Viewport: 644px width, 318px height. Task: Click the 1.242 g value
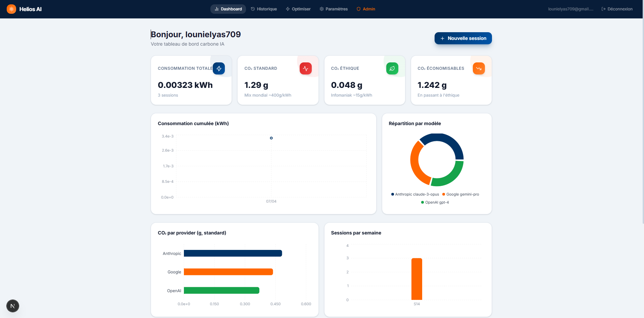tap(432, 85)
